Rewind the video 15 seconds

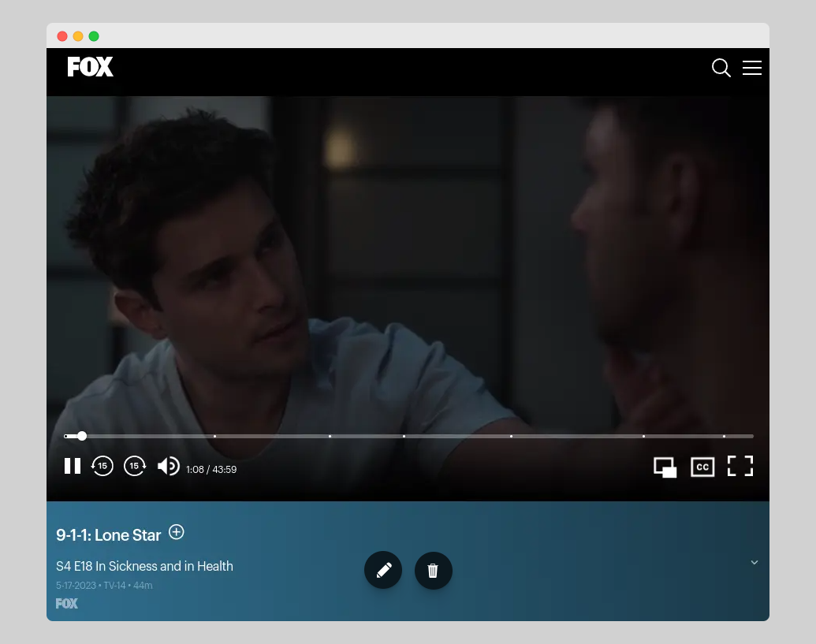pos(102,466)
